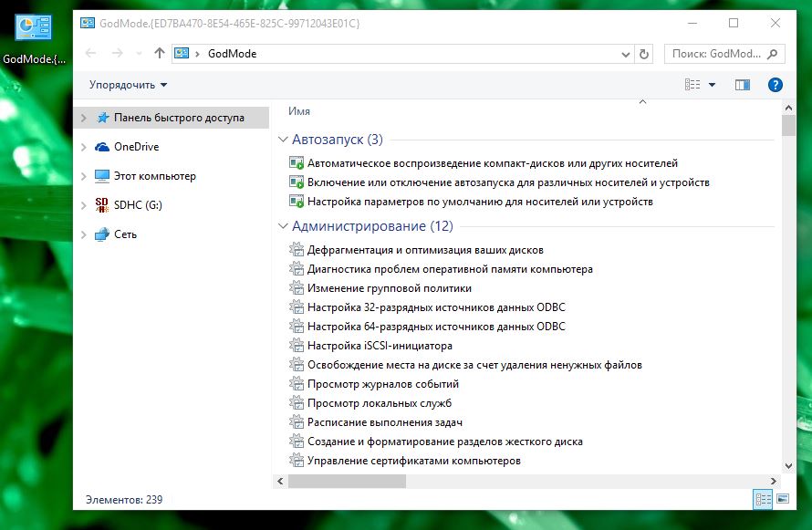Viewport: 812px width, 530px height.
Task: Collapse the Автозапуск (3) group
Action: point(283,140)
